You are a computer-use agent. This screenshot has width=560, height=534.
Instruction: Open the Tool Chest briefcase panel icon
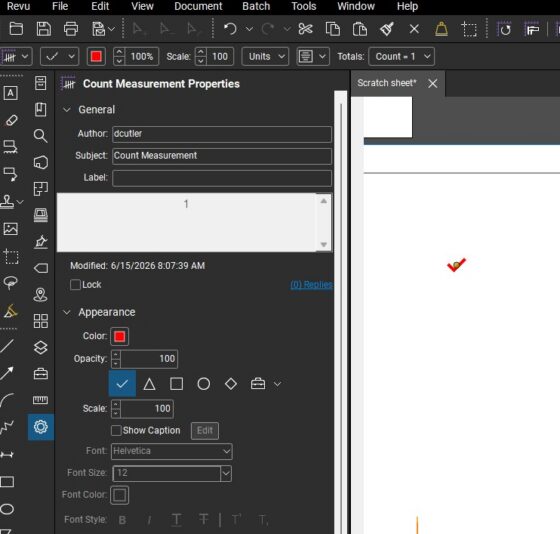pos(41,374)
